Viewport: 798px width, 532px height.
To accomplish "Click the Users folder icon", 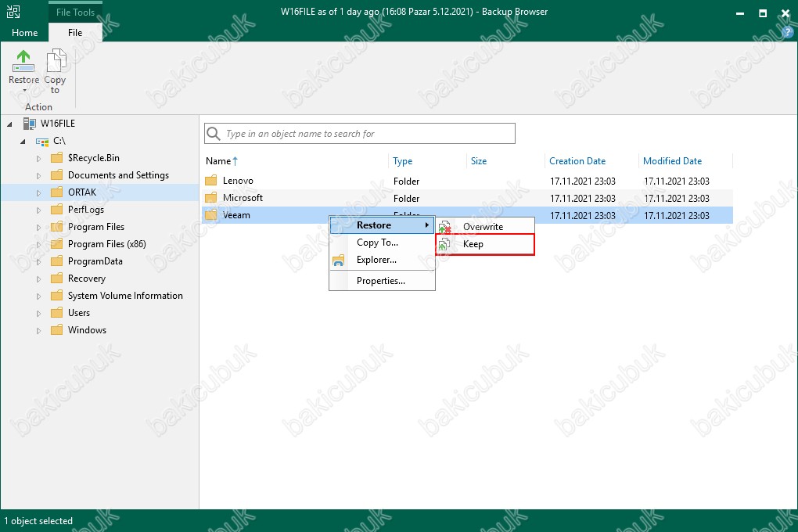I will tap(57, 313).
